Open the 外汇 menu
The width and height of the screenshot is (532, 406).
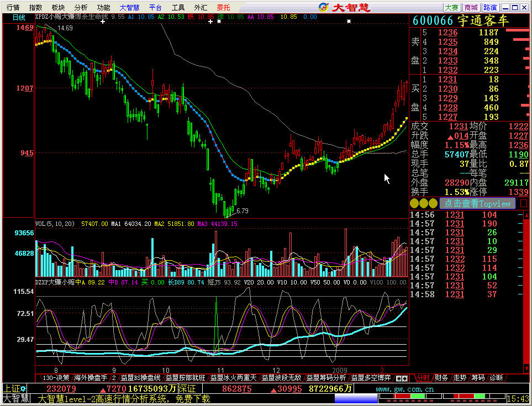click(201, 8)
